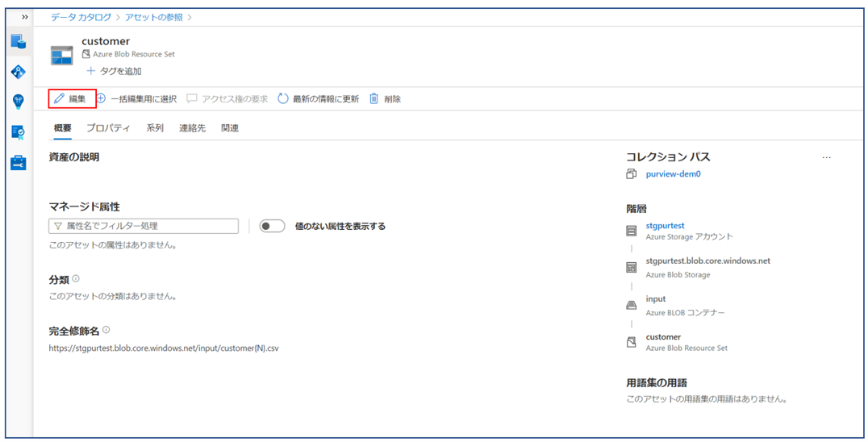Click stgpurtest.blob.core.windows.net in hierarchy

tap(708, 261)
